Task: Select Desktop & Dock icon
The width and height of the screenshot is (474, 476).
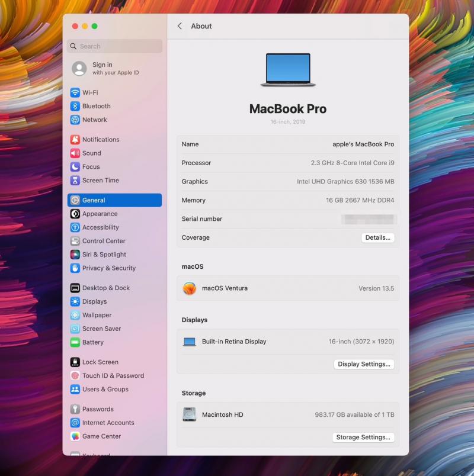Action: pyautogui.click(x=75, y=288)
